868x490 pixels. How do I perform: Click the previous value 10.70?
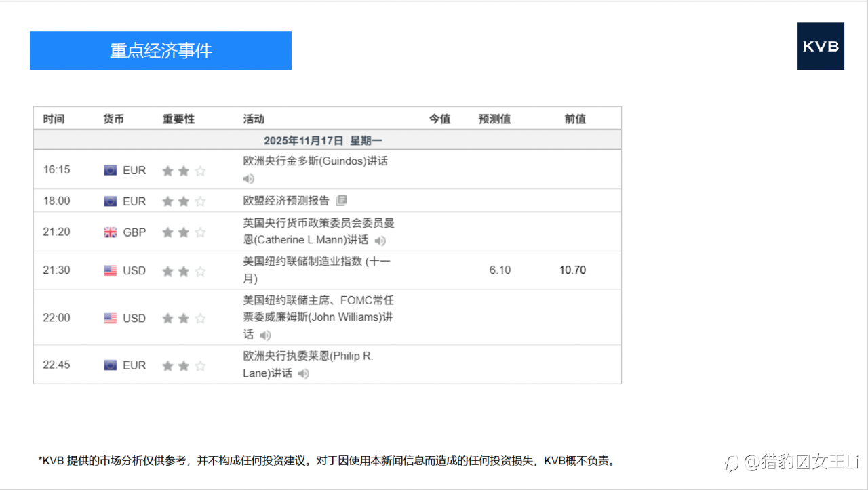click(x=572, y=270)
